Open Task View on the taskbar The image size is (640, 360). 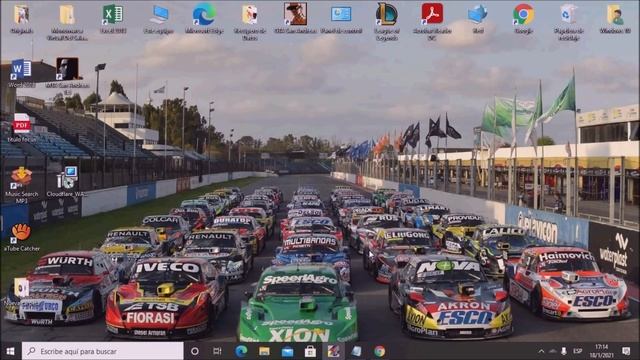(x=217, y=351)
